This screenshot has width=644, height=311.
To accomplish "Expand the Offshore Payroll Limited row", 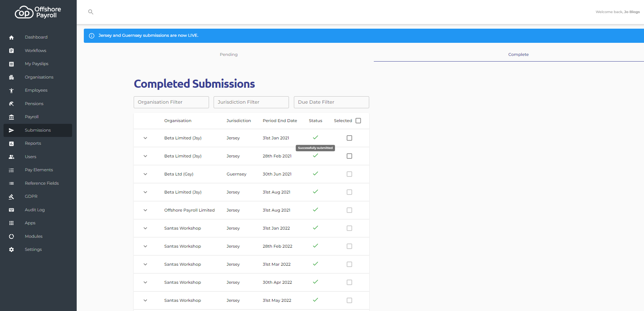I will [x=145, y=210].
